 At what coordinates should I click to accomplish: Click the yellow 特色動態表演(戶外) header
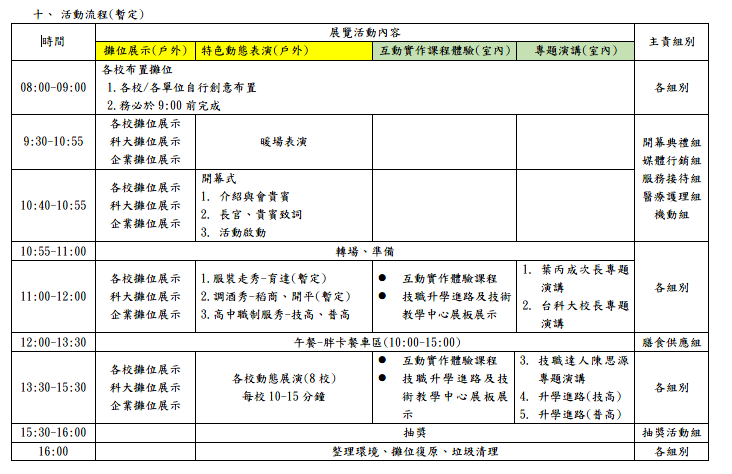[255, 51]
